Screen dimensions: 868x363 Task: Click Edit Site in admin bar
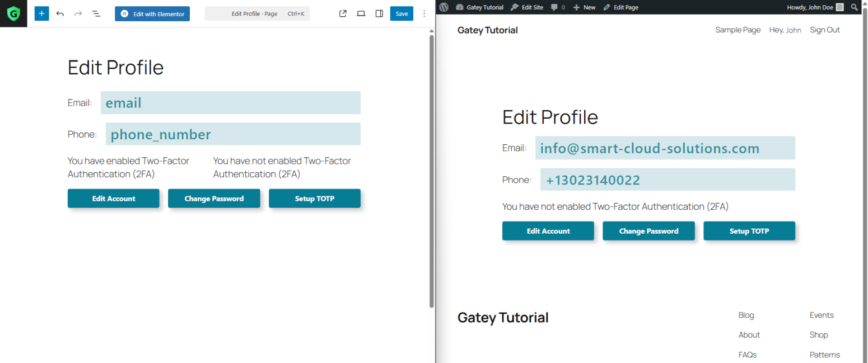click(526, 7)
